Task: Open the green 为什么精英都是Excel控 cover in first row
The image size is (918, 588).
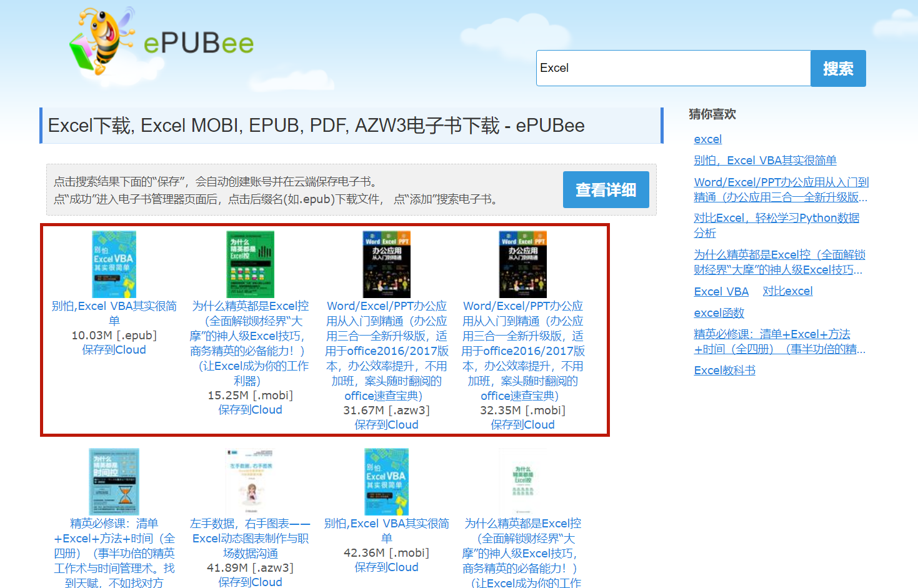Action: coord(250,264)
